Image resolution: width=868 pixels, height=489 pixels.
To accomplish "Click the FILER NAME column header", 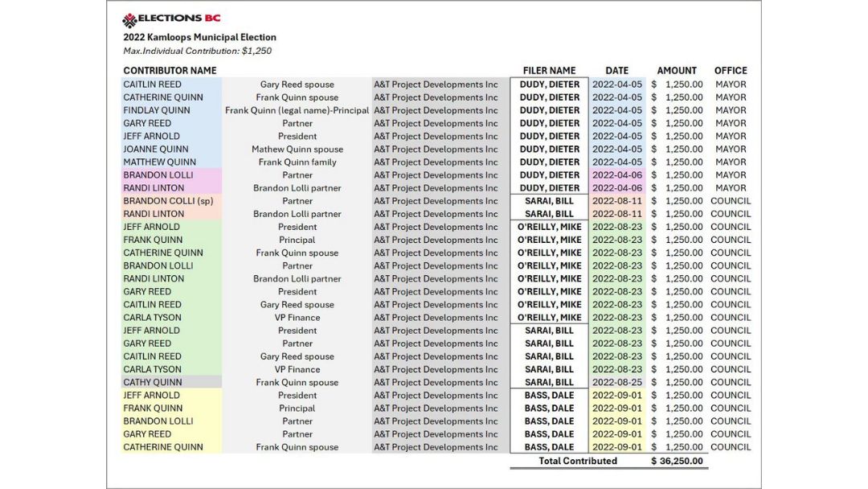I will [x=549, y=70].
